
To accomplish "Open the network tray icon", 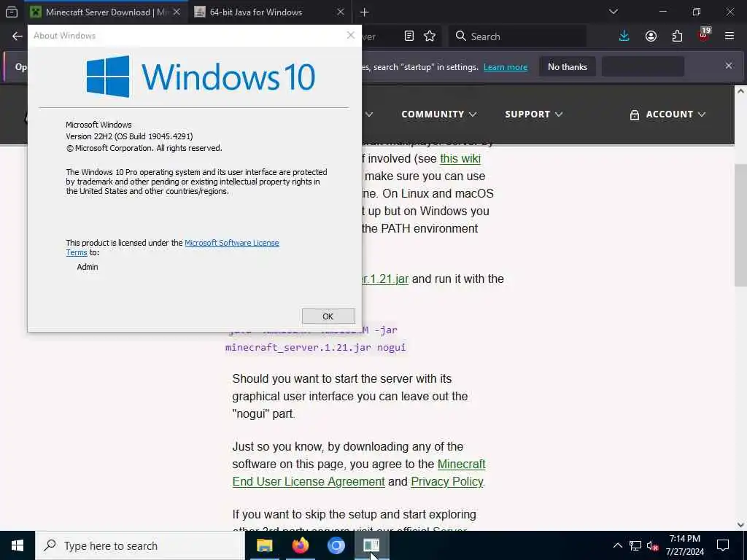I will pos(635,545).
